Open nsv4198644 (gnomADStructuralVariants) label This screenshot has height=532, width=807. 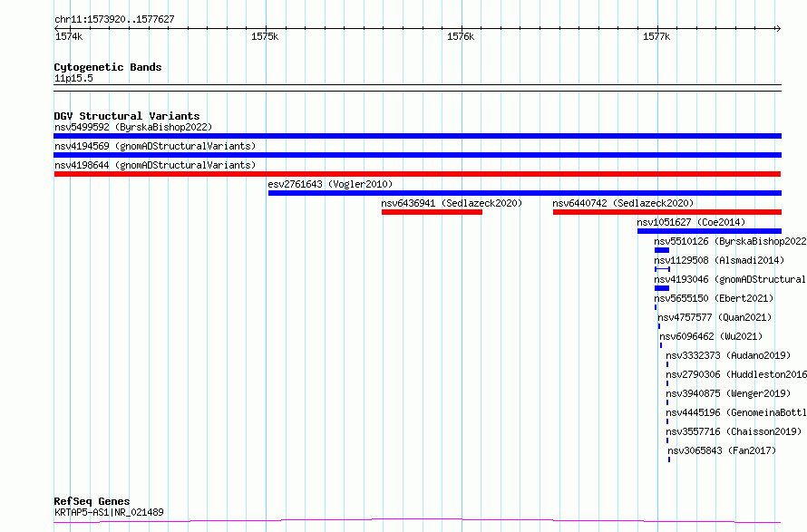(155, 165)
